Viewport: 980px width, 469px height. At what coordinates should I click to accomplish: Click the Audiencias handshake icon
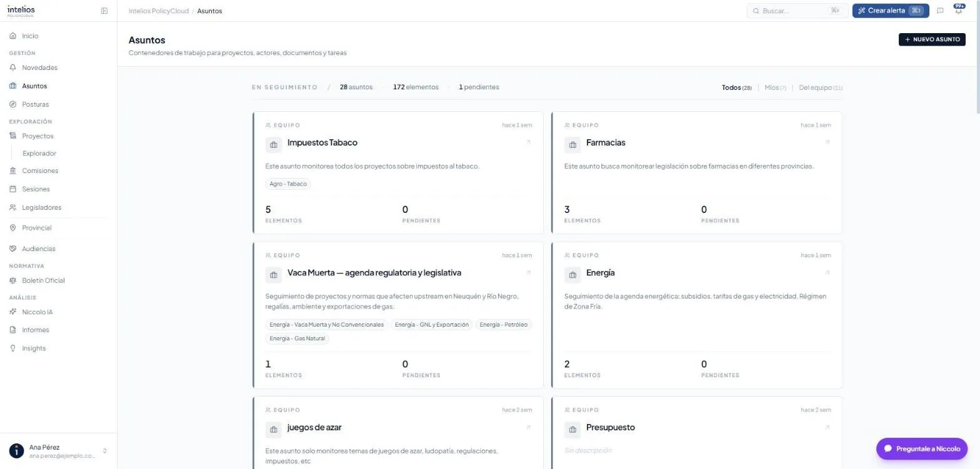click(x=13, y=249)
